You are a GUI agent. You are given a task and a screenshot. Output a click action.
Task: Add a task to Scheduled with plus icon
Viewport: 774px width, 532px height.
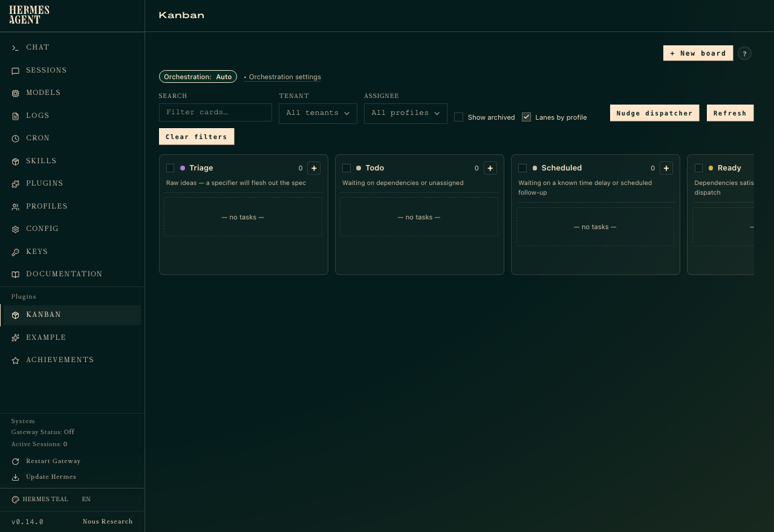point(666,168)
